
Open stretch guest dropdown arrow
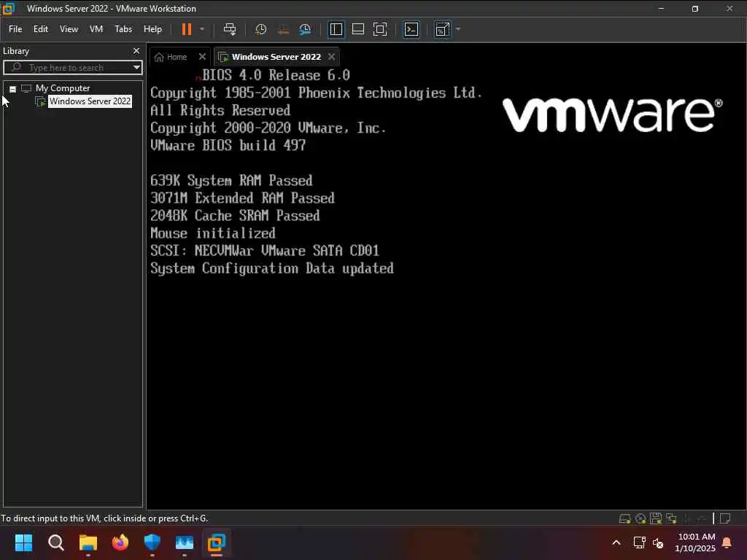pos(458,29)
